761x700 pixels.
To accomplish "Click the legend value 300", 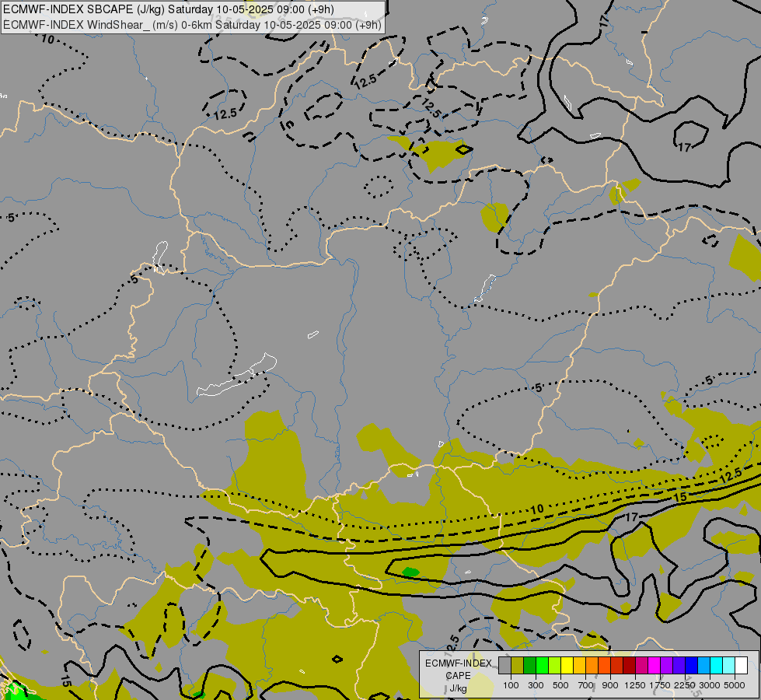I will [x=536, y=685].
